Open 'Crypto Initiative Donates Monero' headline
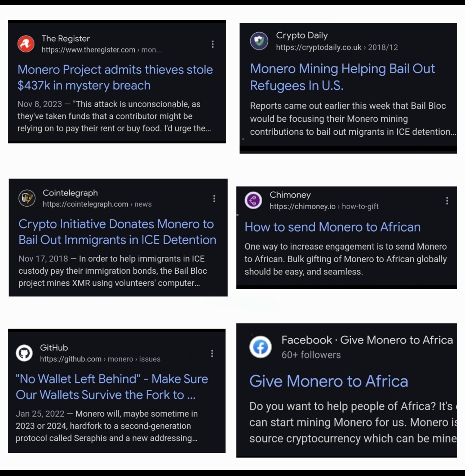This screenshot has height=476, width=465. point(117,232)
